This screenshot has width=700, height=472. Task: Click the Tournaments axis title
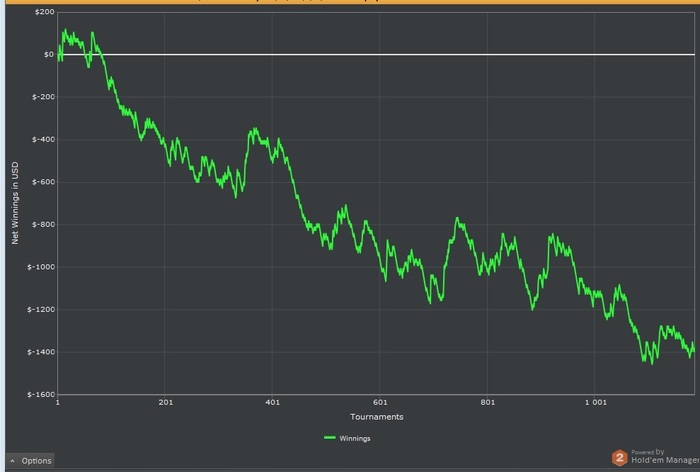click(376, 417)
